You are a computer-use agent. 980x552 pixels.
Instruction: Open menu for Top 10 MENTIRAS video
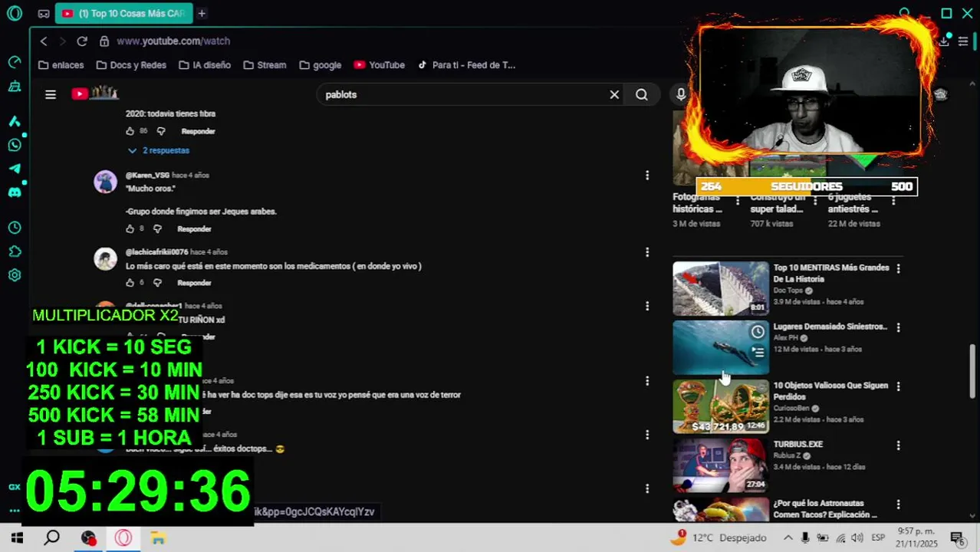(898, 268)
